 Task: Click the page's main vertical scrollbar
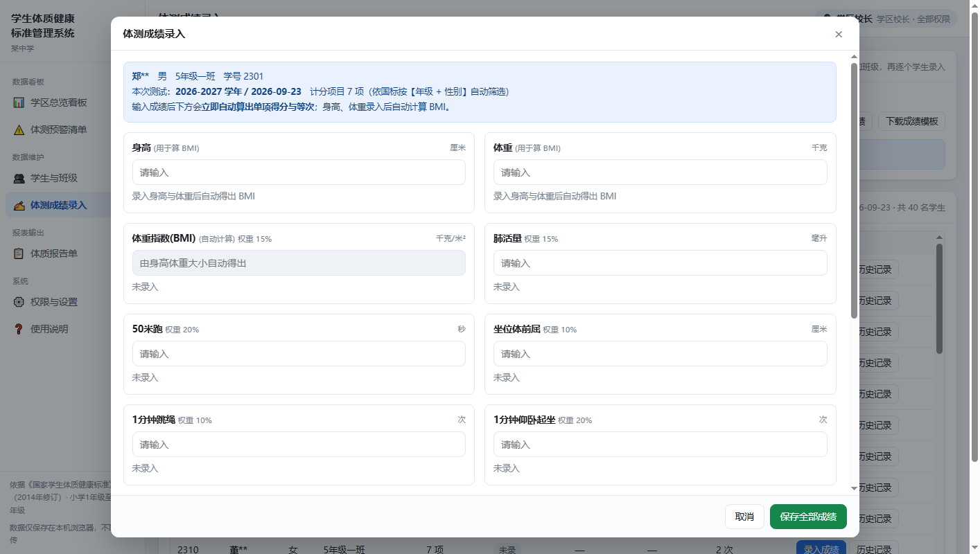click(x=974, y=235)
